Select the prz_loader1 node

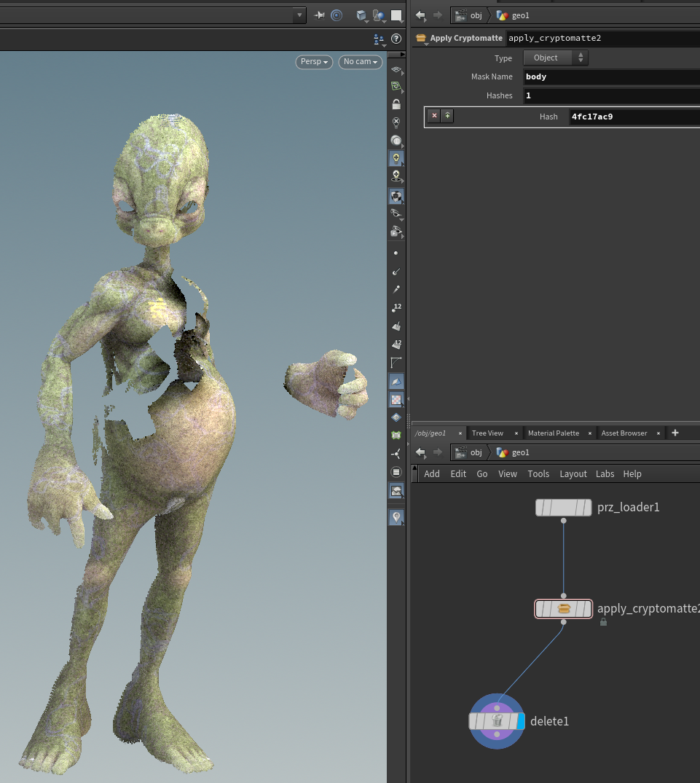click(563, 508)
